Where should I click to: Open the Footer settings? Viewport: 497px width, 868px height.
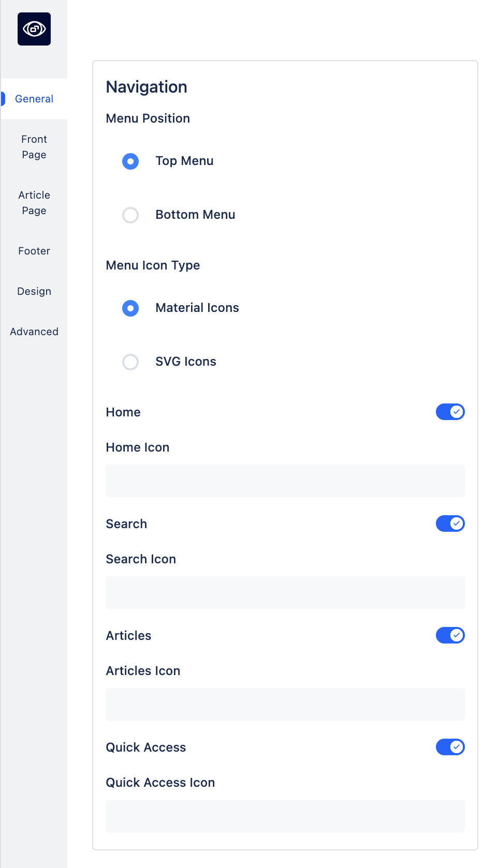tap(34, 251)
